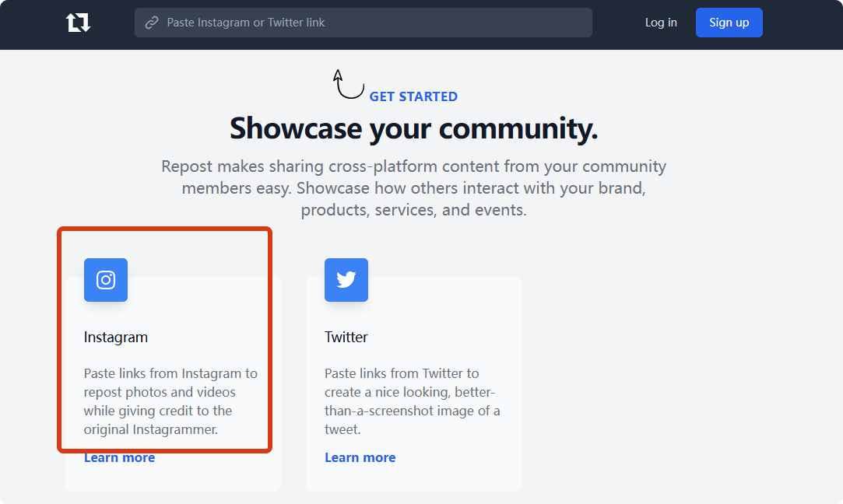The width and height of the screenshot is (843, 504).
Task: Click the blue Instagram camera icon
Action: (106, 280)
